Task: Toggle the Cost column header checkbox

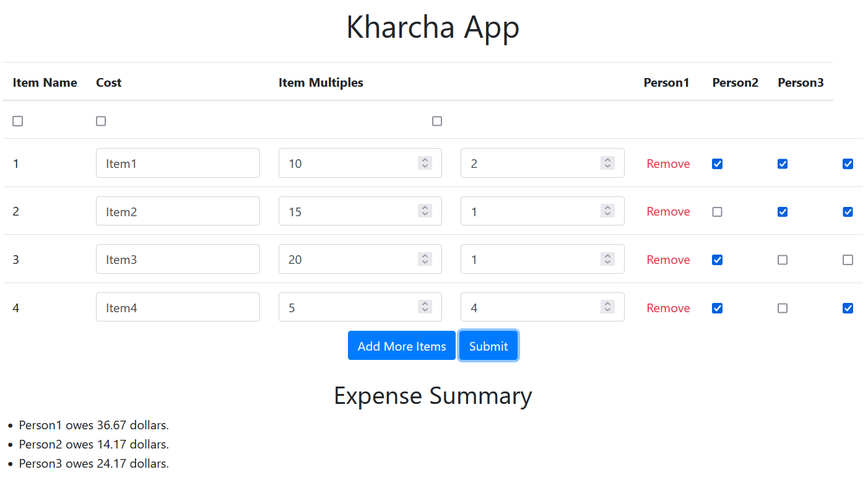Action: 100,121
